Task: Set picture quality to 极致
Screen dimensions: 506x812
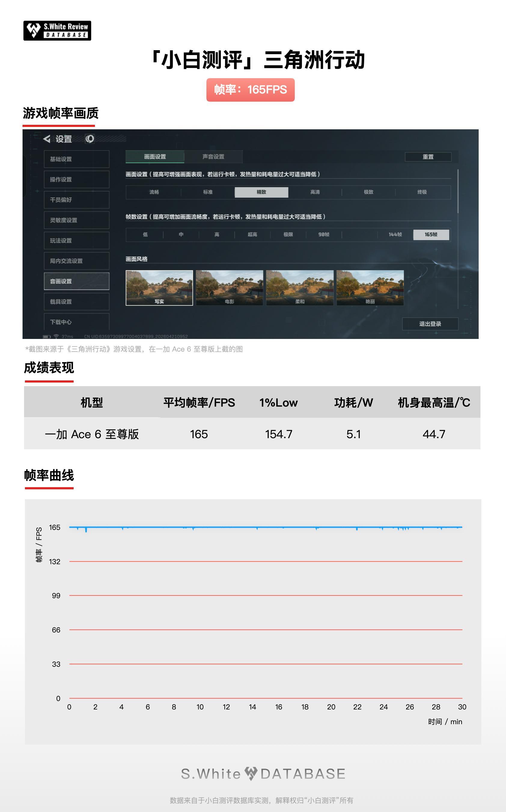Action: 368,192
